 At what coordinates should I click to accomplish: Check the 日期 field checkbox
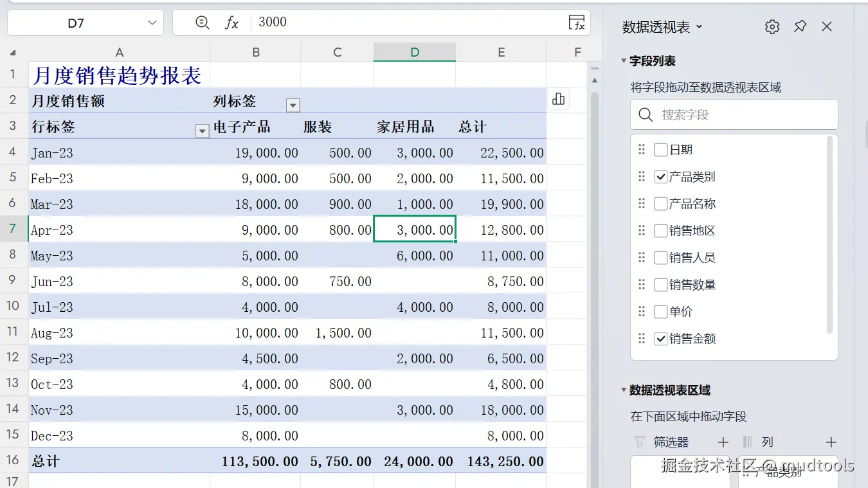(x=660, y=150)
